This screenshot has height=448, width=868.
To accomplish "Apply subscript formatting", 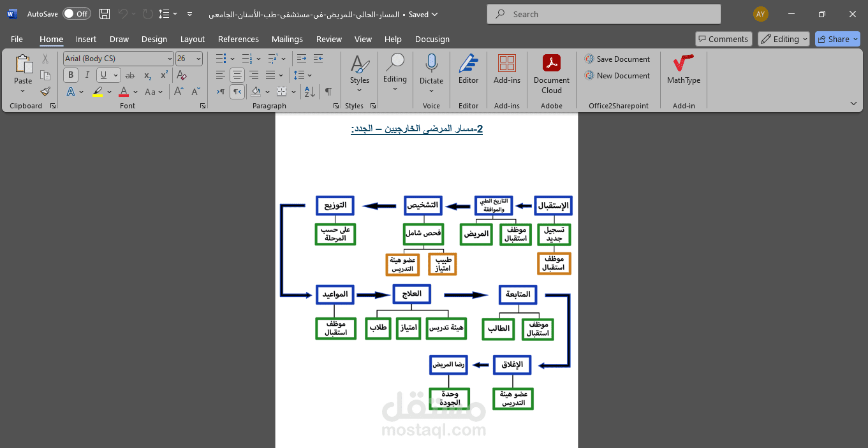I will 147,75.
